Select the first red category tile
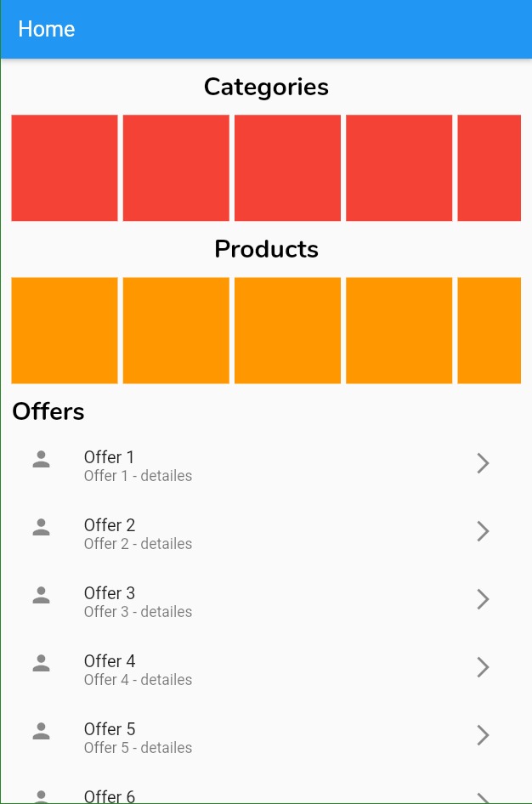This screenshot has height=804, width=532. 64,167
